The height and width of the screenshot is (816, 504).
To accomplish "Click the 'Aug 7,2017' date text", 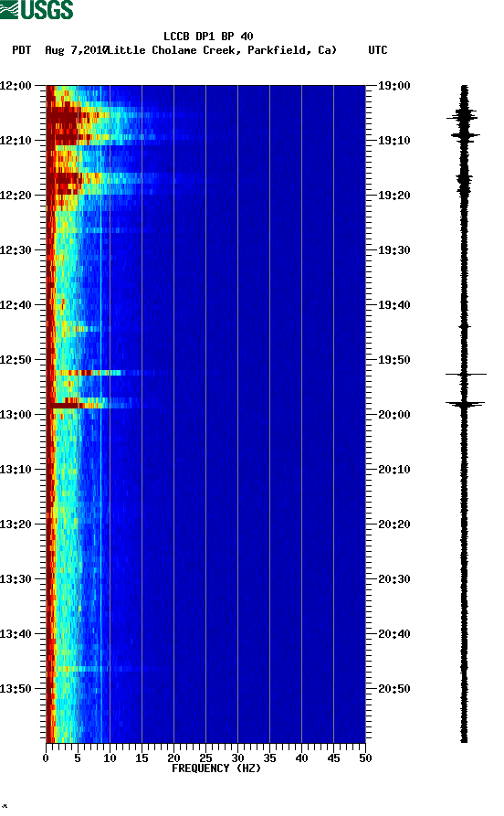I will click(x=76, y=50).
